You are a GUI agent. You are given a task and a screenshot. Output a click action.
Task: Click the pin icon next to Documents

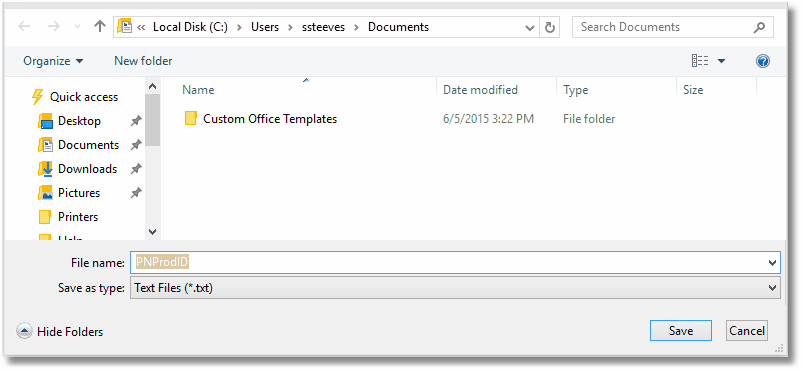point(136,145)
